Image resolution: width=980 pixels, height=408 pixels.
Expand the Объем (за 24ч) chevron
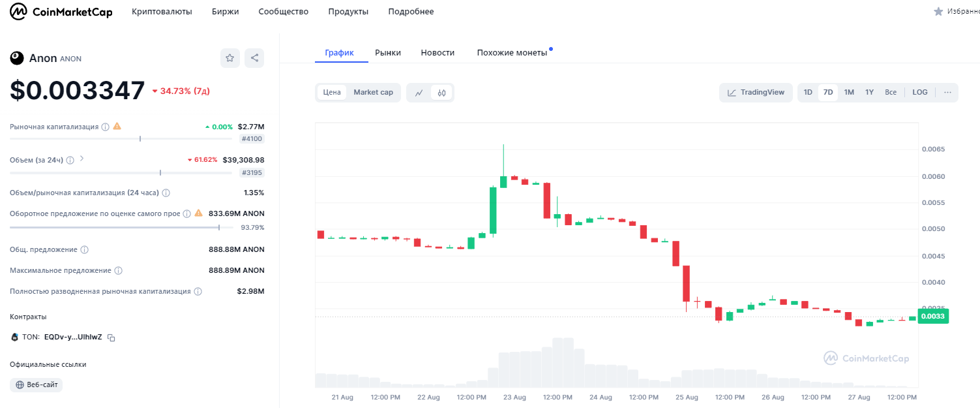[x=82, y=159]
